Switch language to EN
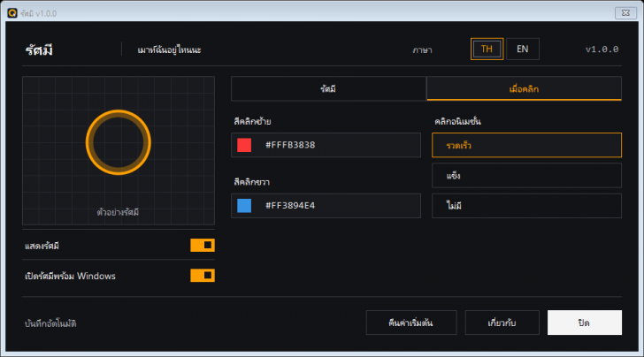The width and height of the screenshot is (644, 357). [x=523, y=49]
